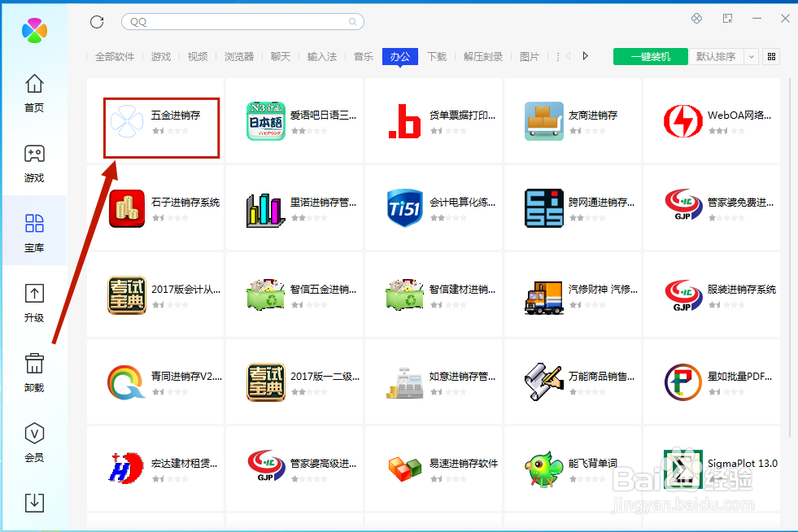Open WebOA网络 red lightning icon
This screenshot has height=532, width=798.
683,120
